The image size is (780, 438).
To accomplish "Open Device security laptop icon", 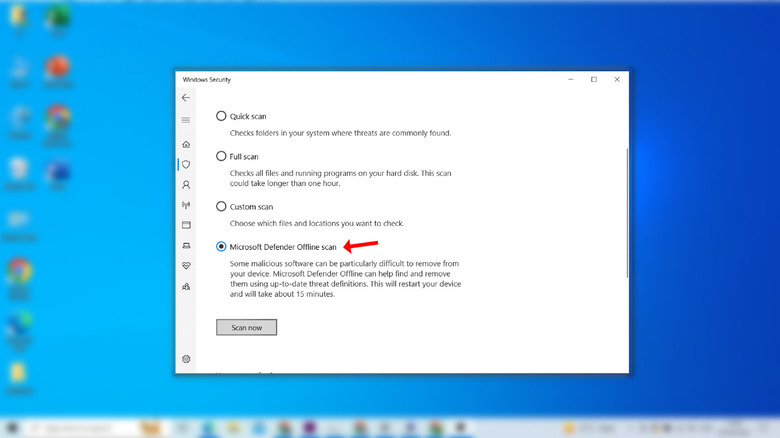I will pos(186,245).
